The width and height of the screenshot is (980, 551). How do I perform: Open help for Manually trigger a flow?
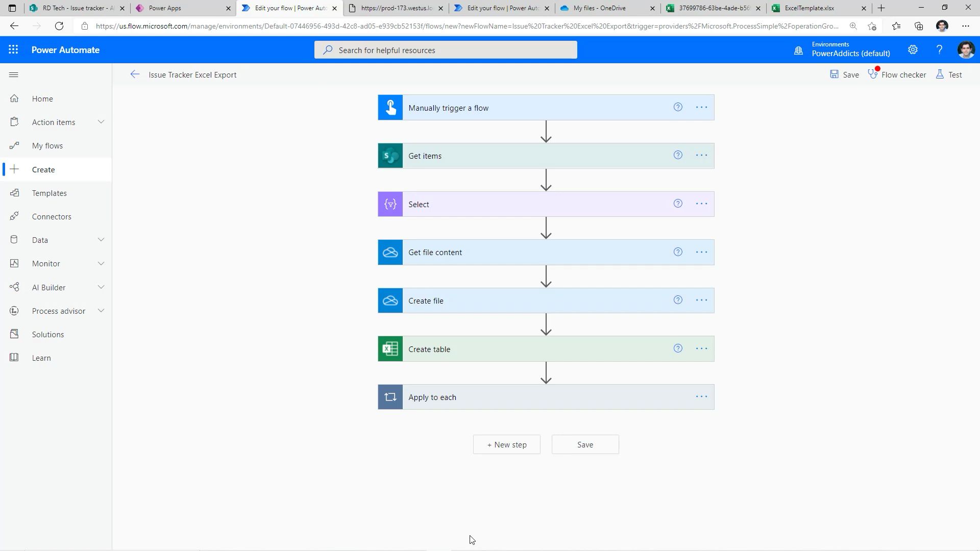678,107
